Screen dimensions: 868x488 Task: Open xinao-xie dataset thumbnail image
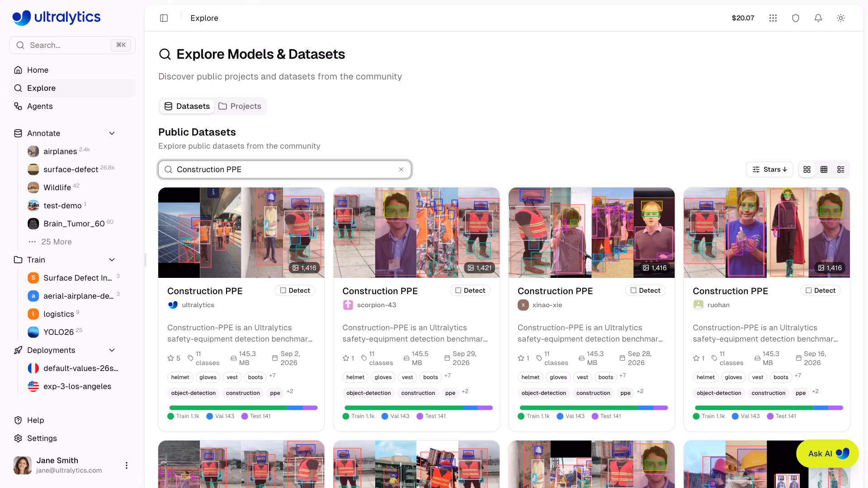point(591,233)
